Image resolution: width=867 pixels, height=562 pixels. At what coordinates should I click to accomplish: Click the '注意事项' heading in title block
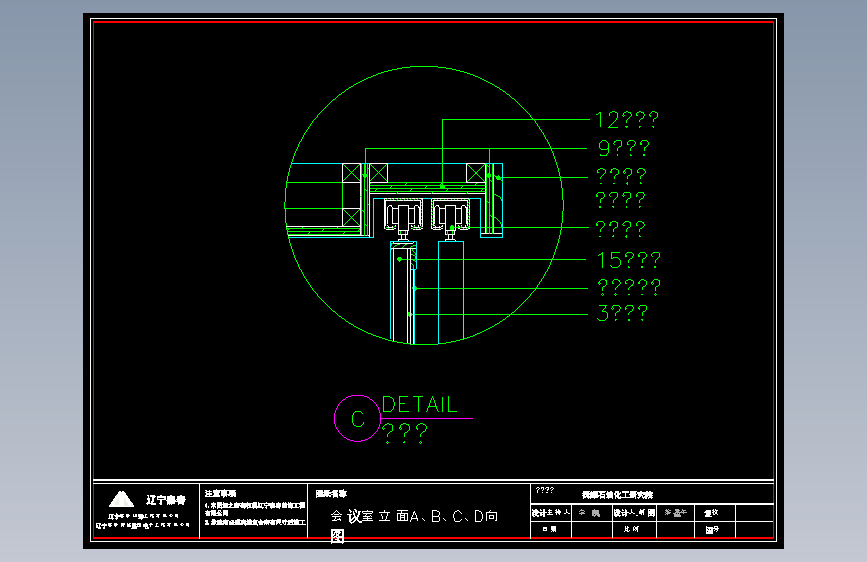coord(220,493)
